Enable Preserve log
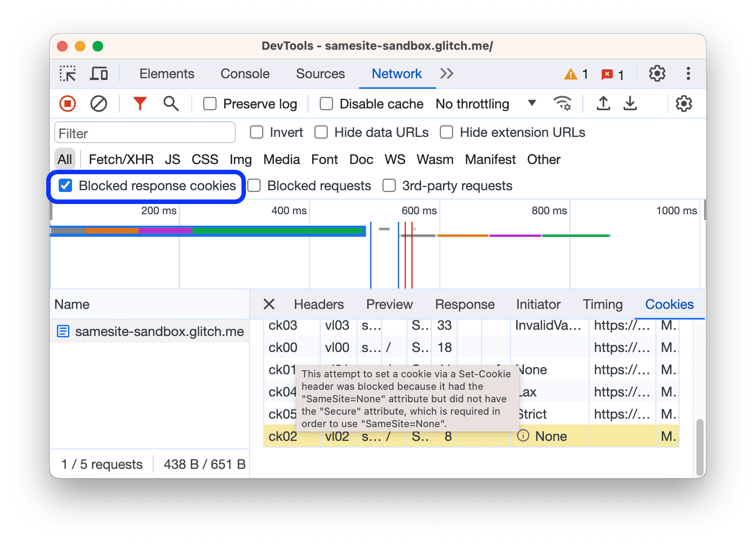Screen dimensions: 756x544 pos(209,104)
